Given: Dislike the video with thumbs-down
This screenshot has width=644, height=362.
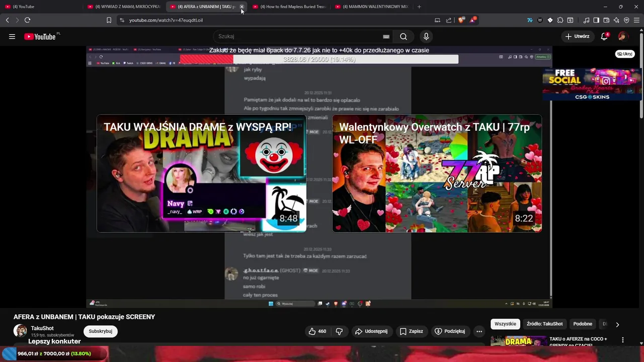Looking at the screenshot, I should [339, 331].
